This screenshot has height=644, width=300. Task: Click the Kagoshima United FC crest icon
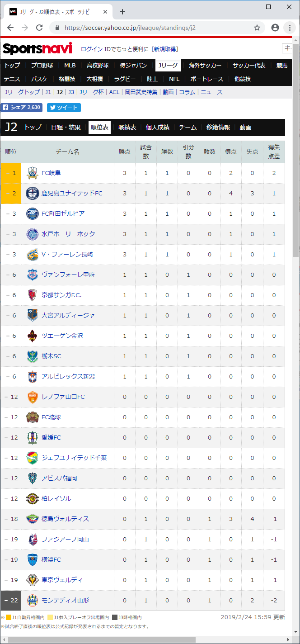pyautogui.click(x=32, y=193)
